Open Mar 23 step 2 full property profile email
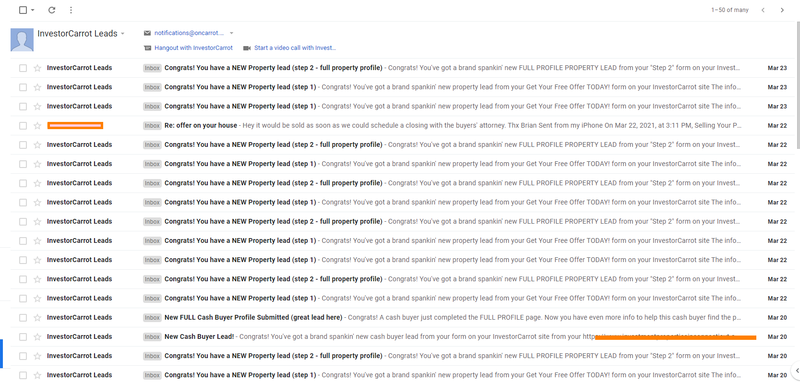The width and height of the screenshot is (800, 384). (273, 68)
